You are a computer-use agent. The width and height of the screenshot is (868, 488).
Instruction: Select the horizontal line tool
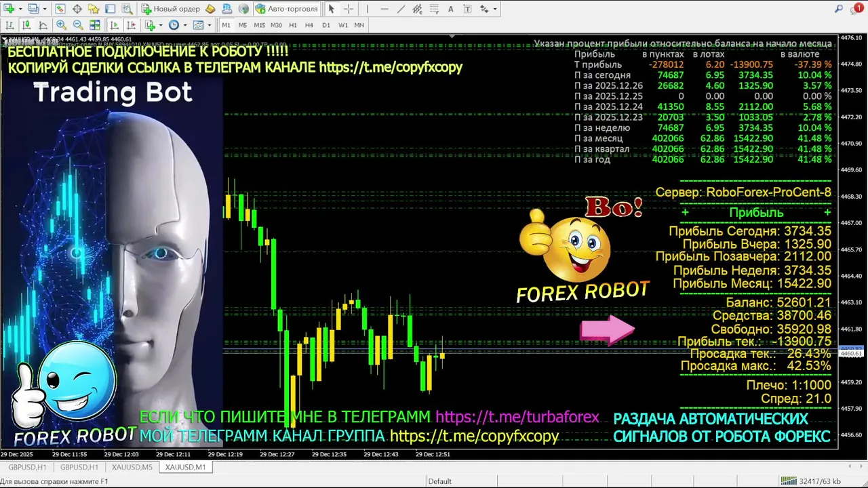(x=384, y=9)
